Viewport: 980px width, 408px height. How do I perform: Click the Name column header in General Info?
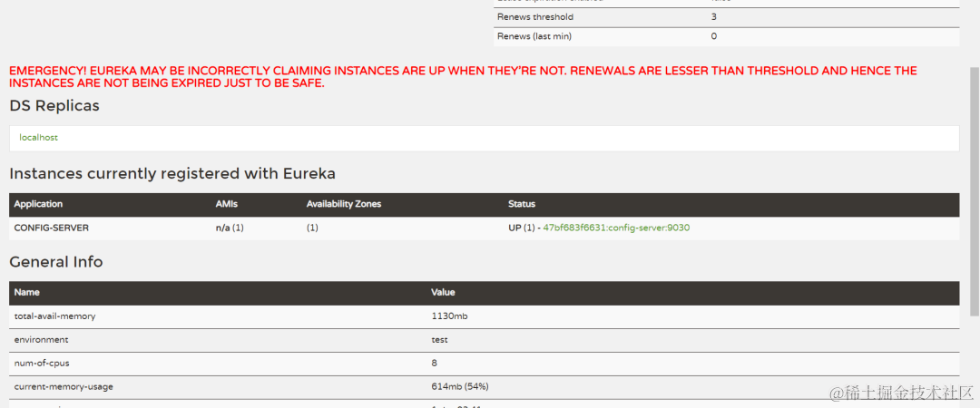[25, 292]
